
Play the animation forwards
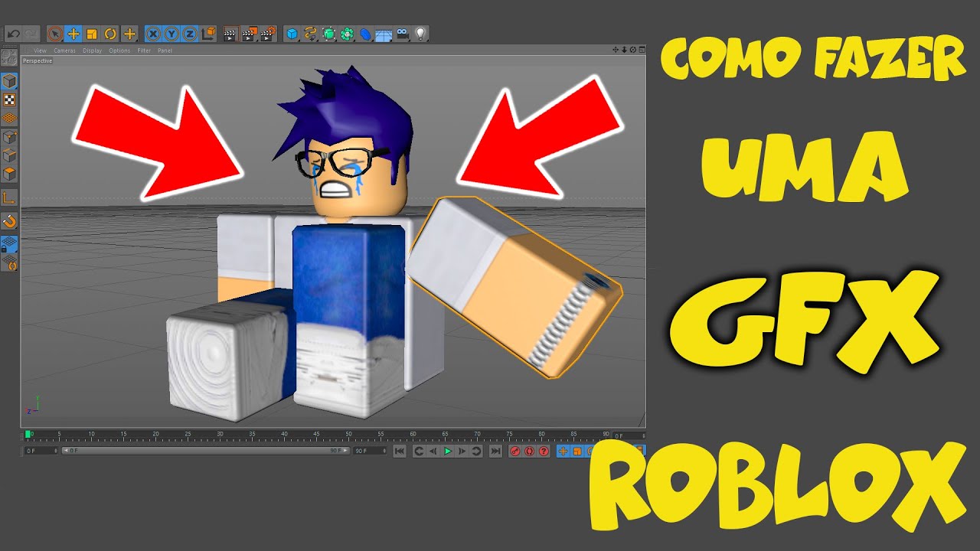(448, 452)
